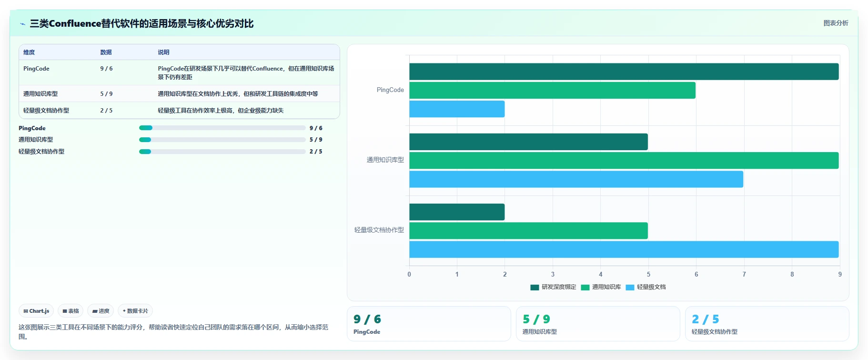This screenshot has width=868, height=360.
Task: Click the 数据卡片 tag chip
Action: click(x=135, y=311)
